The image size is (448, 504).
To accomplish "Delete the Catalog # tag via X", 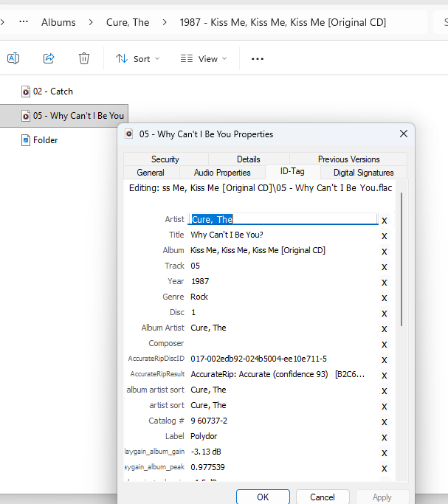I will coord(384,421).
